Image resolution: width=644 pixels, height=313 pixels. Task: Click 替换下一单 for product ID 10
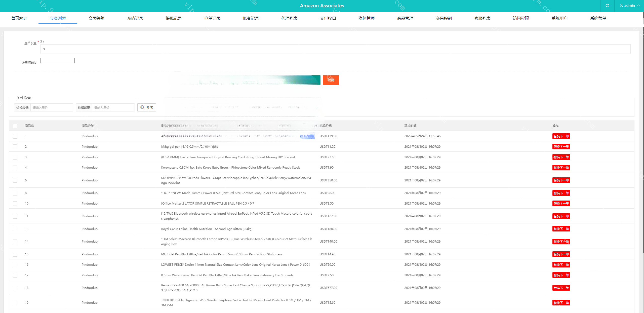(x=561, y=203)
